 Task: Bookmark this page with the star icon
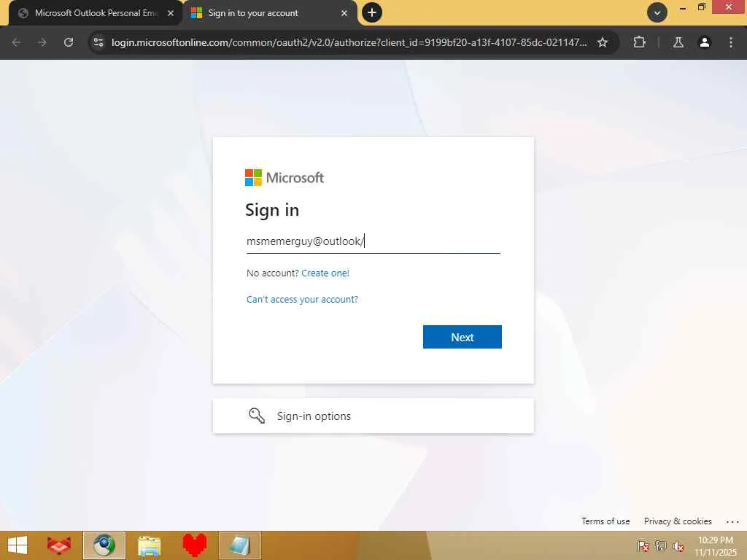(x=603, y=42)
